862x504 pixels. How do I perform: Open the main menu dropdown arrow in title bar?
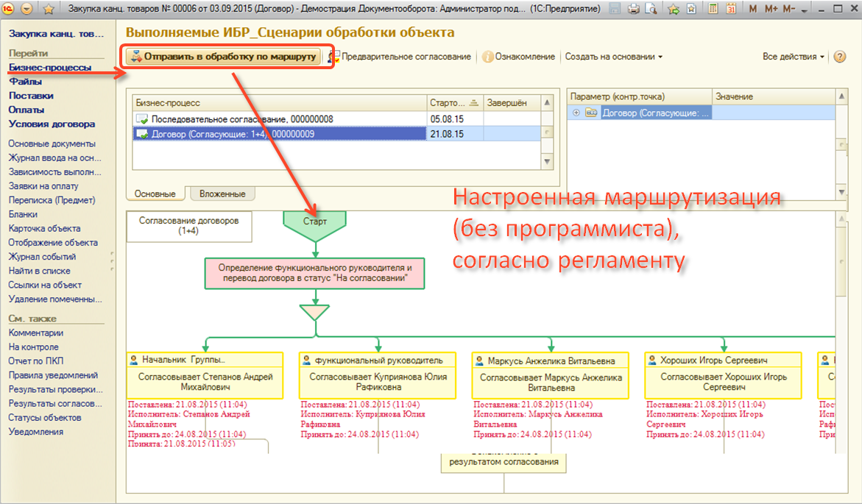(x=27, y=10)
